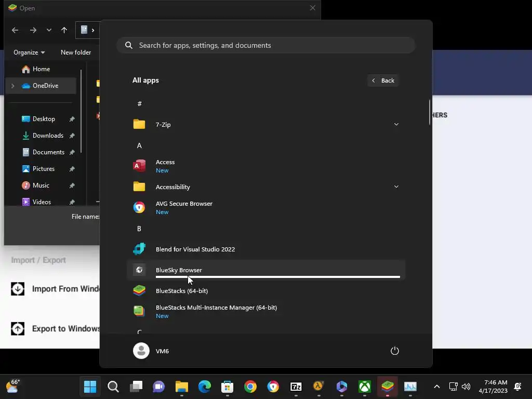Click the address bar location icon in Open dialog
The image size is (532, 399).
84,30
